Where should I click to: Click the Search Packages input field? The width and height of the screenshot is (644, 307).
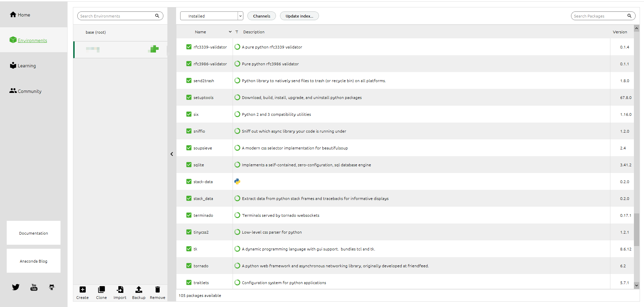point(598,16)
